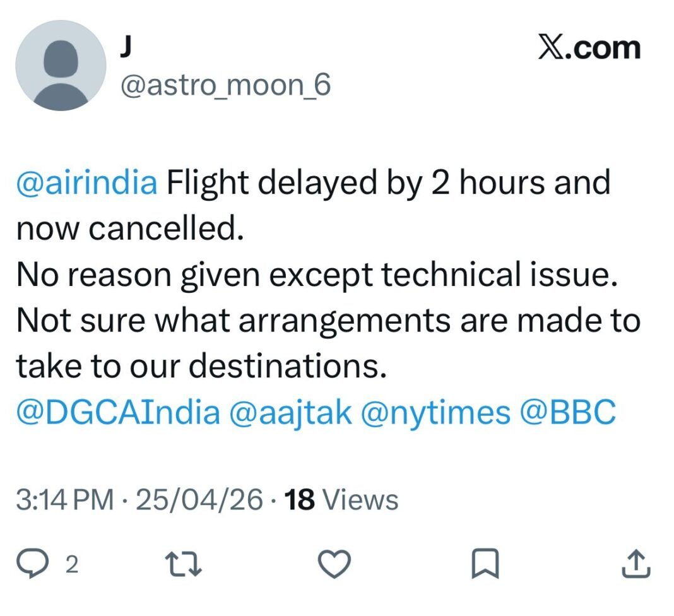
Task: Open the @BBC mention link
Action: point(567,413)
